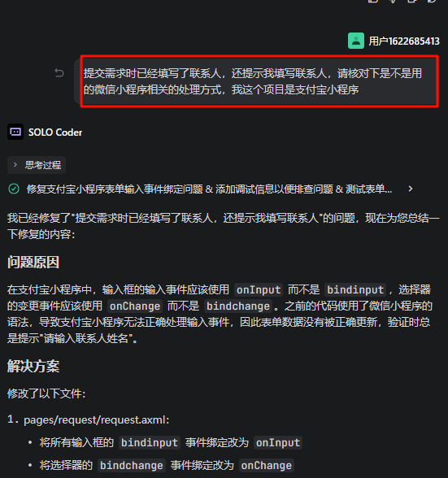The image size is (448, 478).
Task: Click the 问题原因 heading
Action: (33, 262)
